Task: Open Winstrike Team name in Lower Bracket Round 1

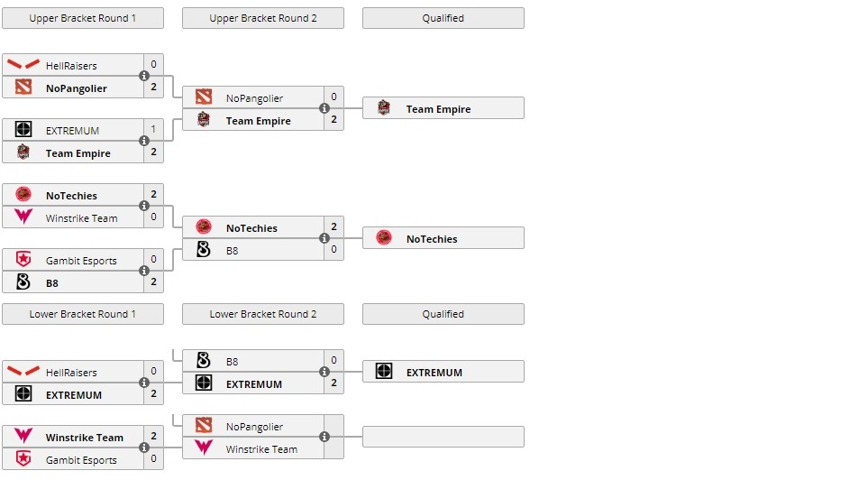Action: click(84, 437)
